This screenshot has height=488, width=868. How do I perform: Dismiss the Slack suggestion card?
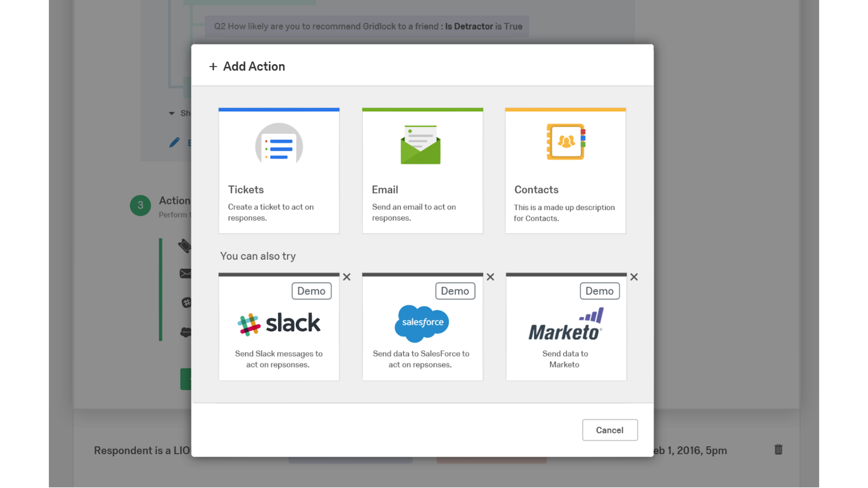pyautogui.click(x=347, y=277)
